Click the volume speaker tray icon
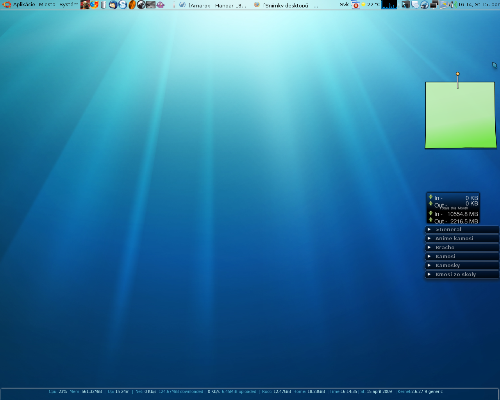Image resolution: width=500 pixels, height=400 pixels. point(452,5)
